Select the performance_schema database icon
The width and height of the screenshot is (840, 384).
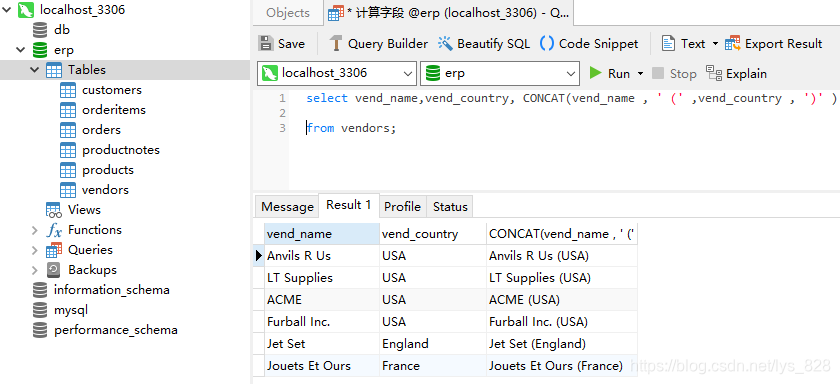tap(40, 330)
